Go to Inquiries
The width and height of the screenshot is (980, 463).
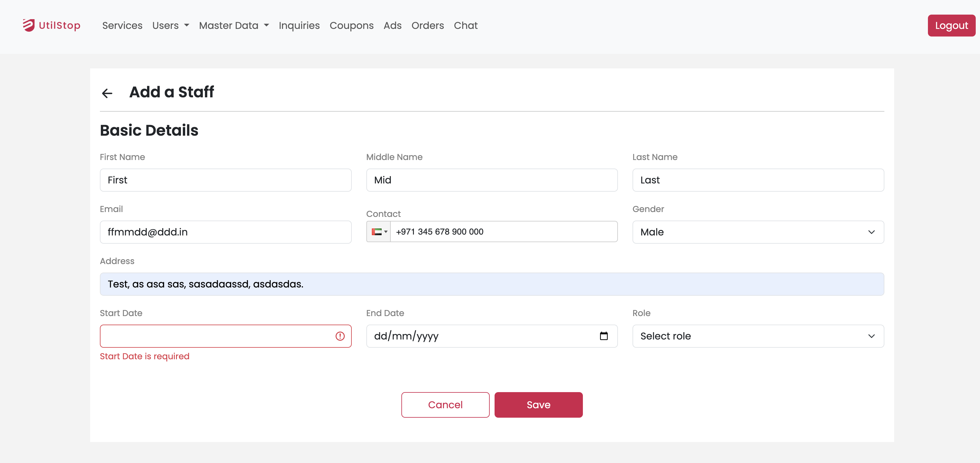pos(299,26)
